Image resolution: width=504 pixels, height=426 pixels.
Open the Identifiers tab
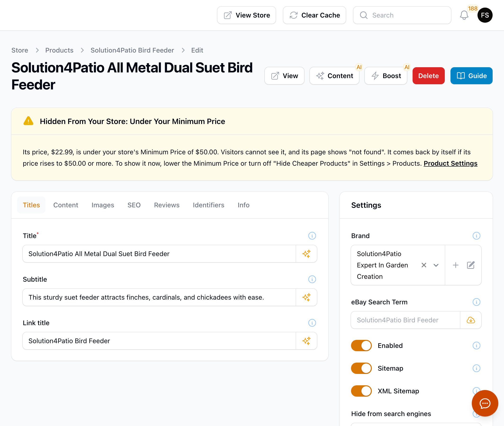[x=208, y=205]
